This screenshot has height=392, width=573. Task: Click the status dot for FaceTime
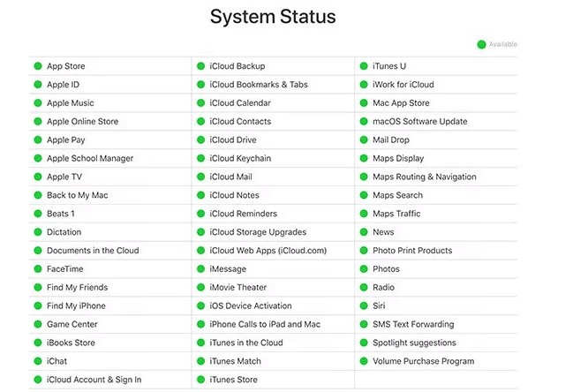pyautogui.click(x=38, y=269)
